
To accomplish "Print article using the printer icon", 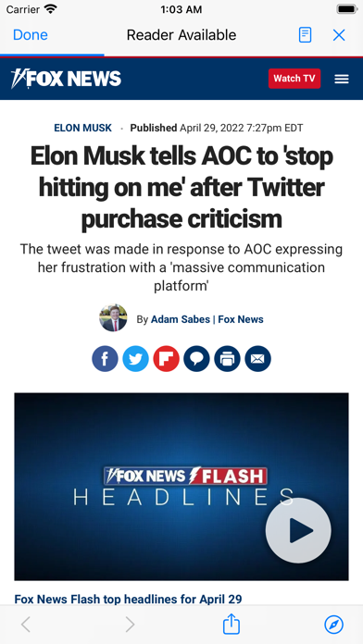I will [227, 359].
